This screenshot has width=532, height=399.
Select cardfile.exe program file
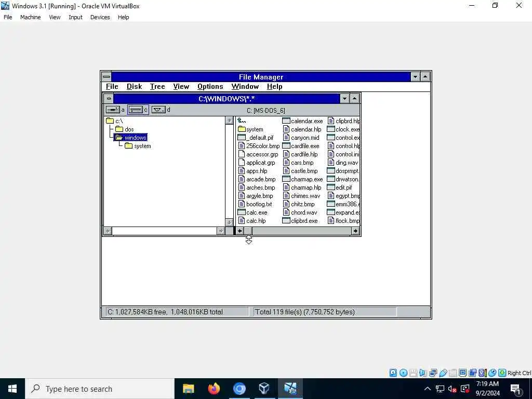point(301,146)
